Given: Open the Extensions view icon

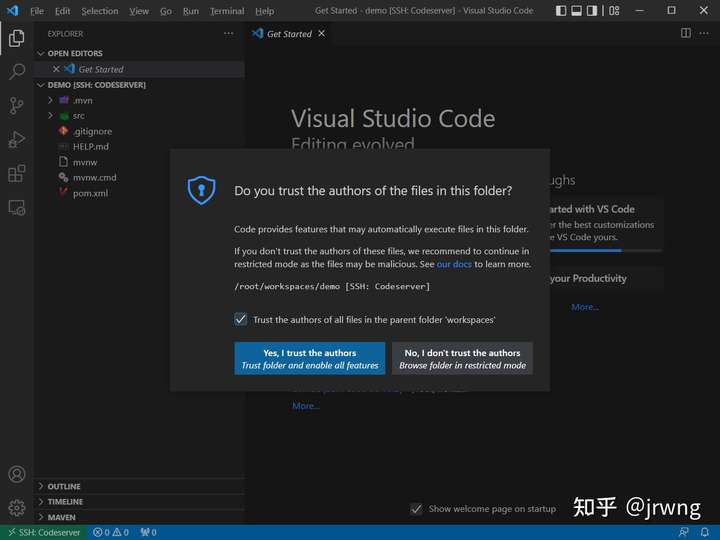Looking at the screenshot, I should 17,174.
